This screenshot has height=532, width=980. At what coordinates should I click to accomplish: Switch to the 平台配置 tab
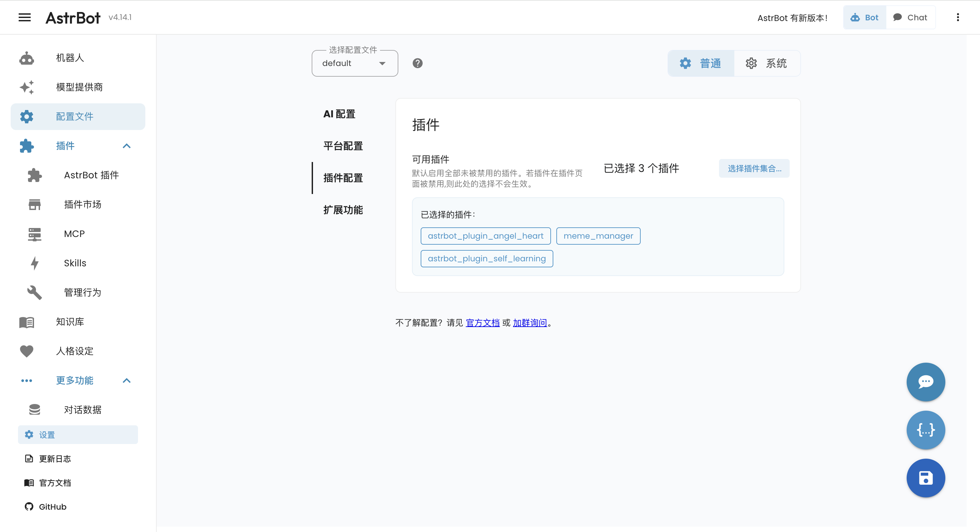[342, 146]
